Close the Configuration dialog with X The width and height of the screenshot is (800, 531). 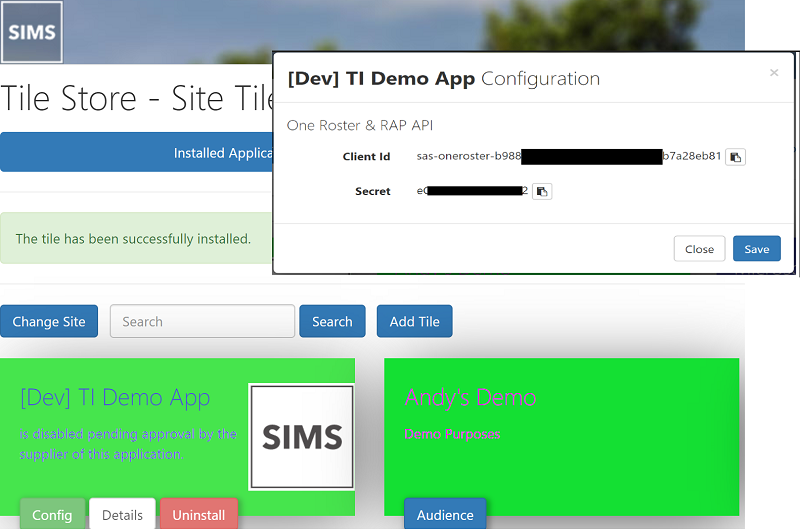(x=774, y=73)
